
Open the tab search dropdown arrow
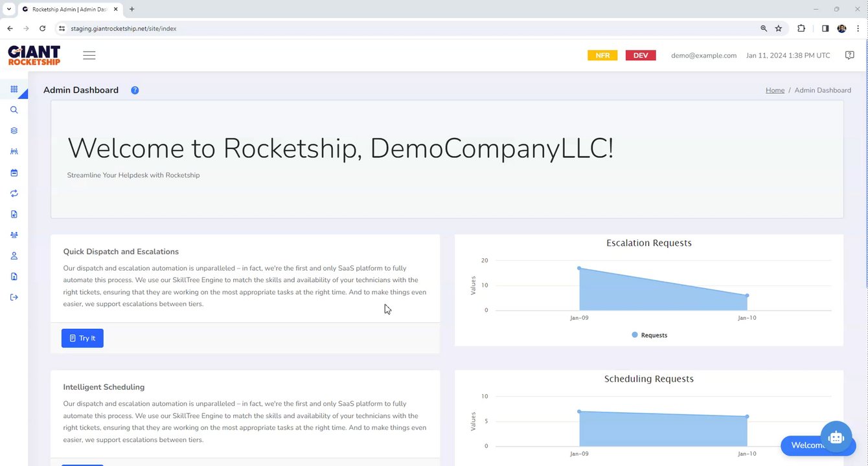(x=9, y=9)
